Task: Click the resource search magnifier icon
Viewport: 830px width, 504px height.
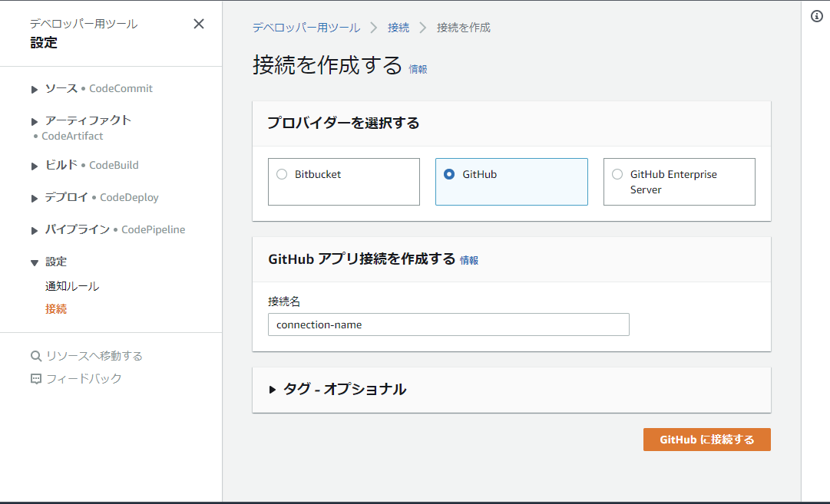Action: [x=35, y=356]
